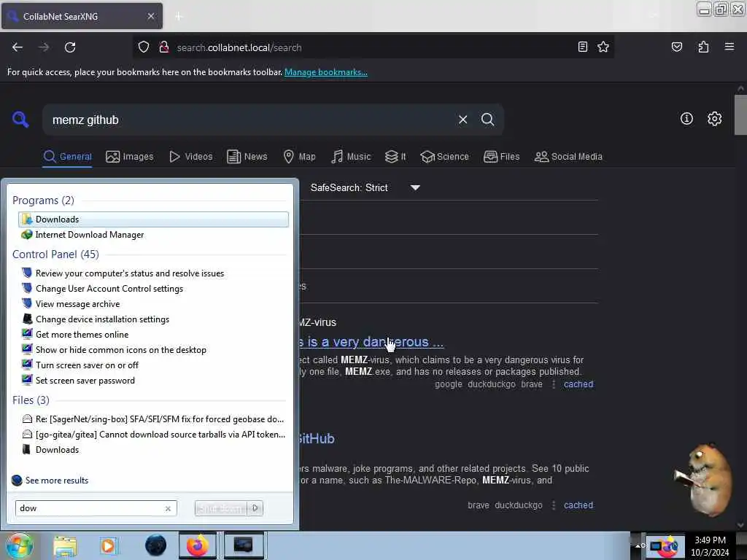Open the Extensions puzzle icon
747x560 pixels.
[x=703, y=47]
